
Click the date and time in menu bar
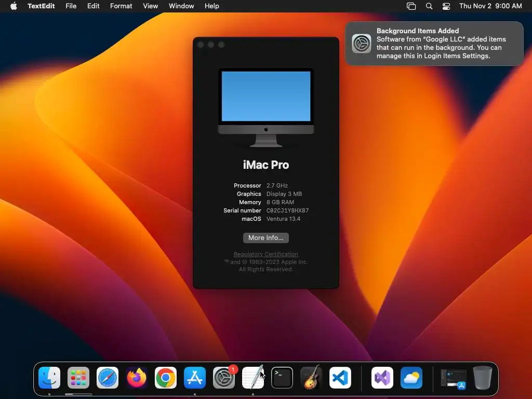(x=490, y=6)
